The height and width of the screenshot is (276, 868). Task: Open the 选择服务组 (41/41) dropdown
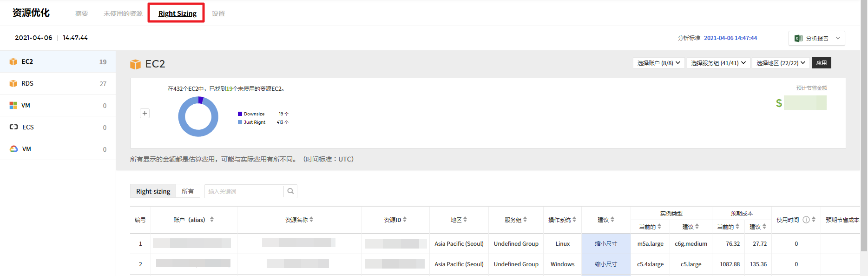click(x=718, y=63)
